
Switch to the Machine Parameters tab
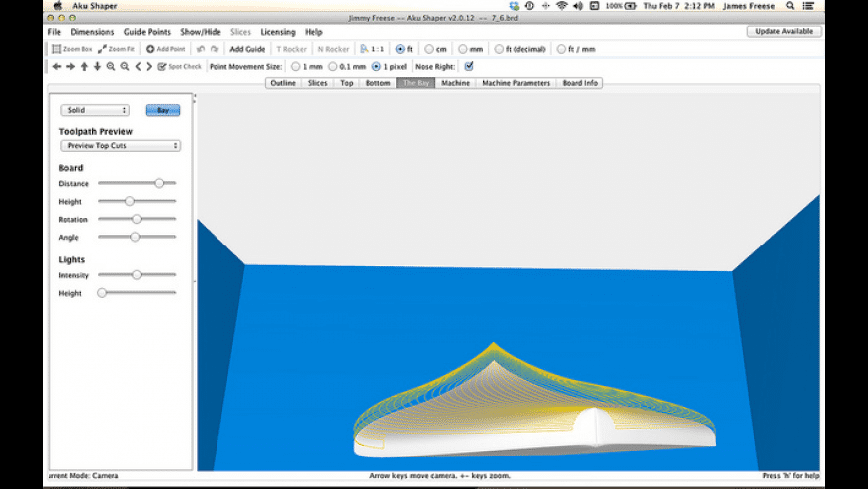click(516, 83)
